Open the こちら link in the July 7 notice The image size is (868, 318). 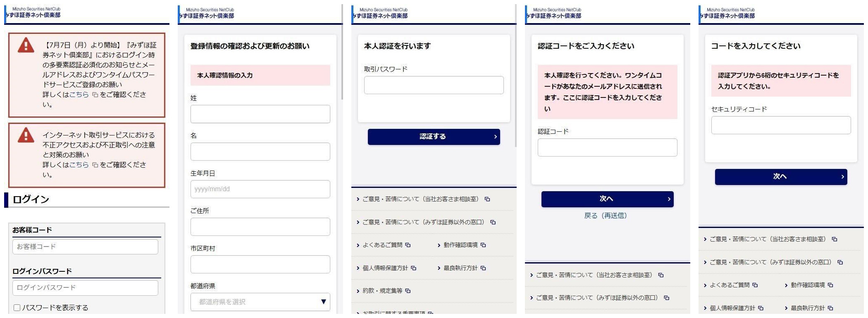[79, 95]
